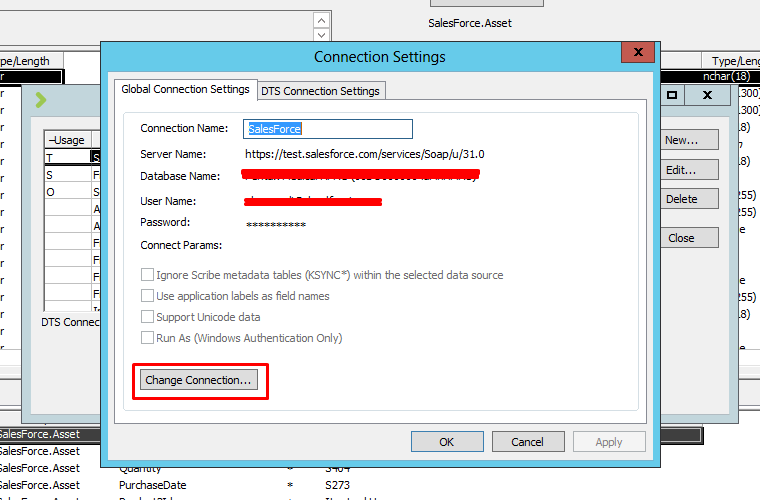
Task: Confirm with the OK button
Action: (447, 442)
